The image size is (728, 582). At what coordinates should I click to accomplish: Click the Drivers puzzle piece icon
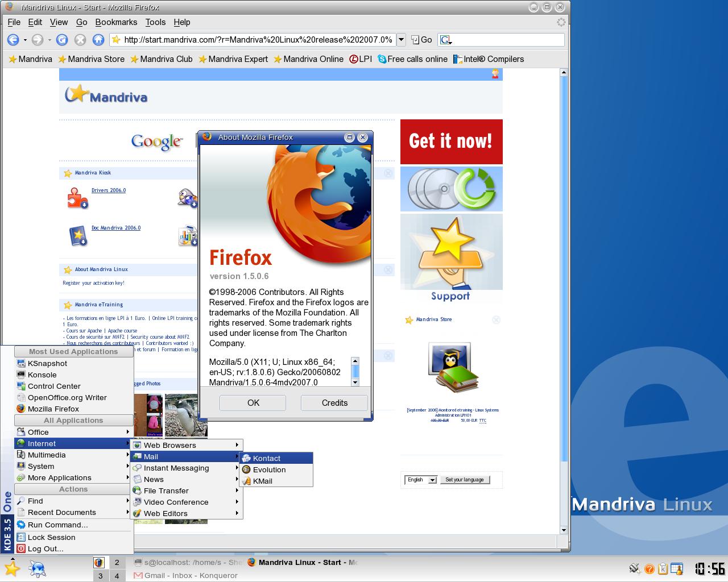[78, 198]
